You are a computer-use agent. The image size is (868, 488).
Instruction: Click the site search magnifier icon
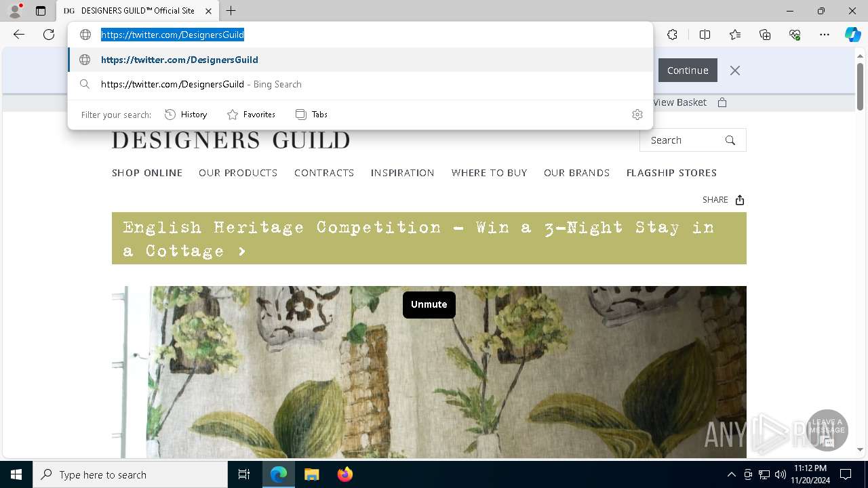click(x=730, y=140)
